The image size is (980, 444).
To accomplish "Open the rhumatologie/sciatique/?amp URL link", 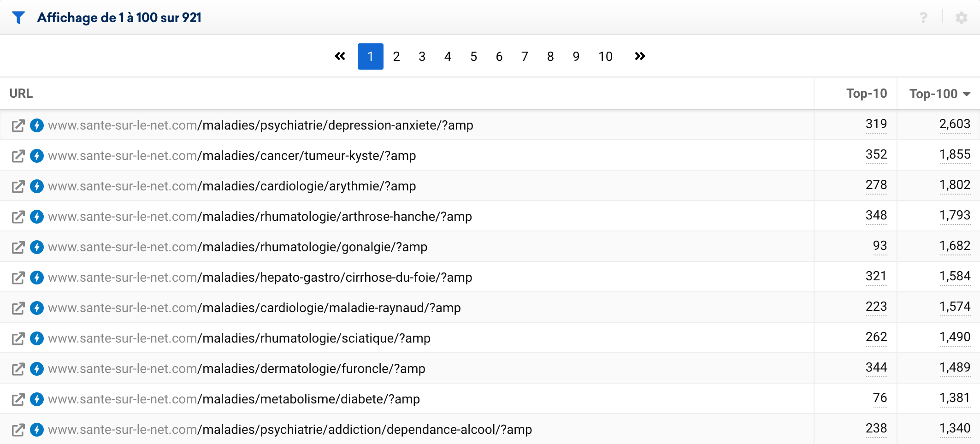I will [239, 338].
